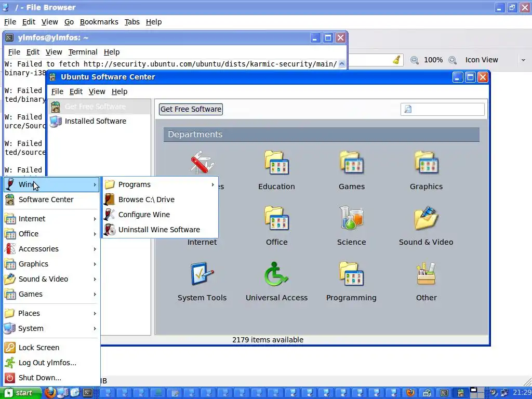Expand the Accessories start menu category

[51, 249]
